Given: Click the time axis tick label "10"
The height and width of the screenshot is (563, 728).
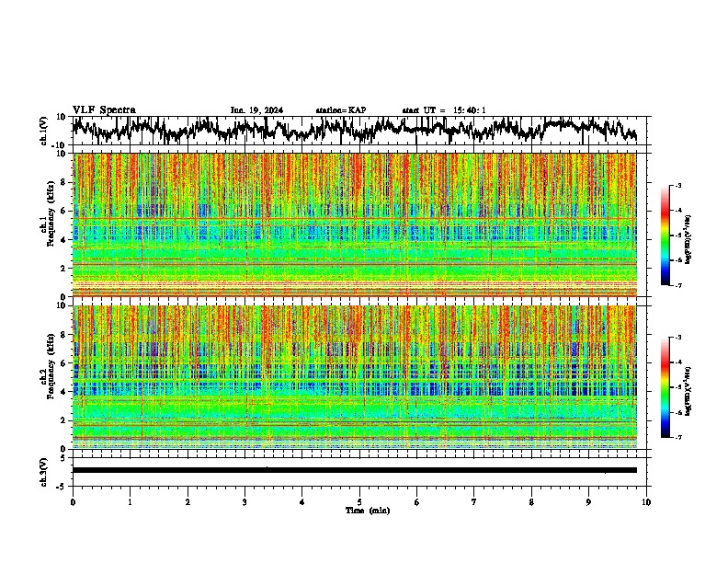Looking at the screenshot, I should click(x=646, y=502).
